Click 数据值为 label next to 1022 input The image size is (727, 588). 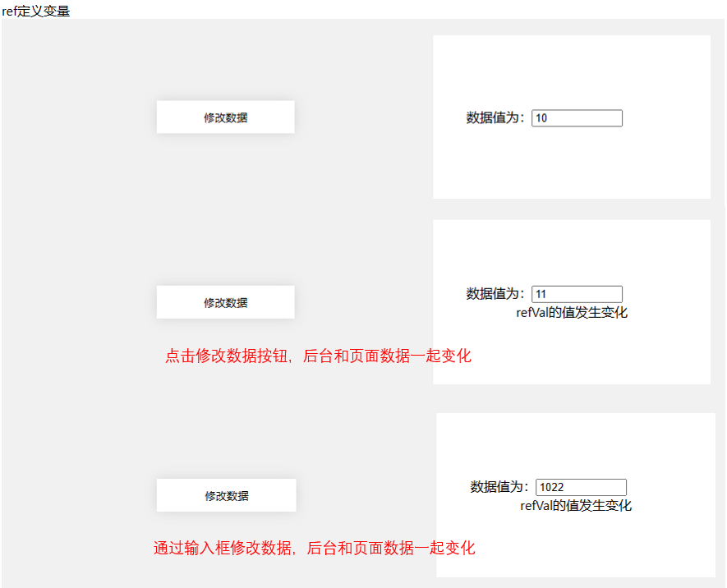tap(499, 487)
